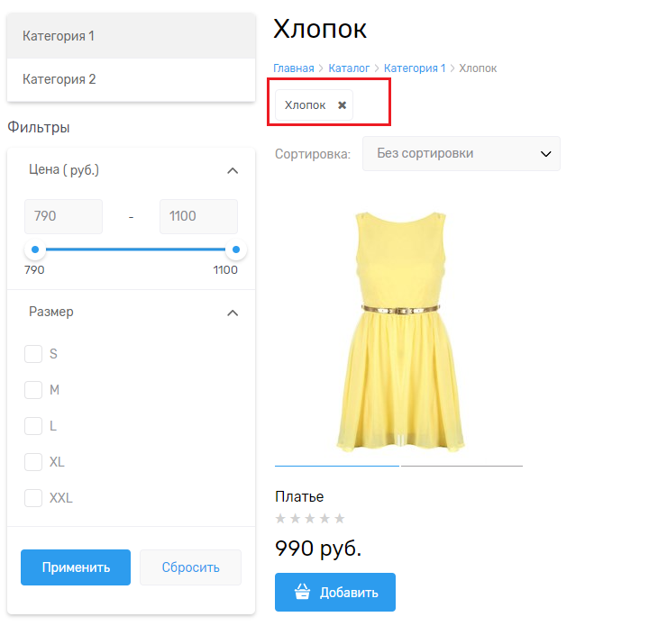Image resolution: width=667 pixels, height=644 pixels.
Task: Click the minimum price input field
Action: (63, 216)
